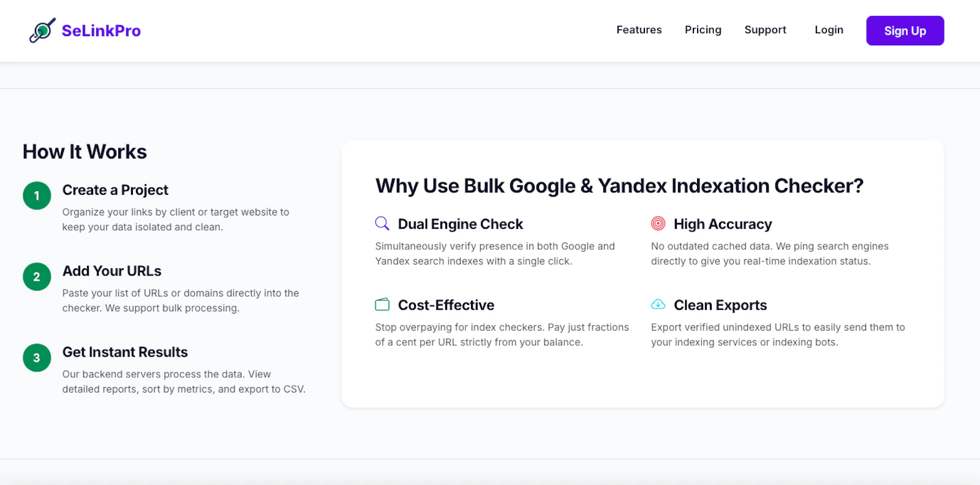Click the green step 1 circle
The width and height of the screenshot is (980, 485).
coord(37,196)
